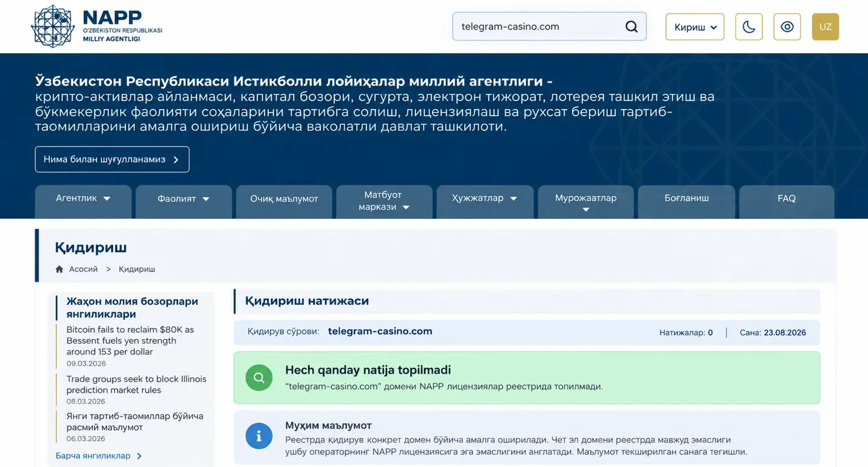The image size is (868, 467).
Task: Click the query text telegram-casino.com in results bar
Action: click(380, 331)
